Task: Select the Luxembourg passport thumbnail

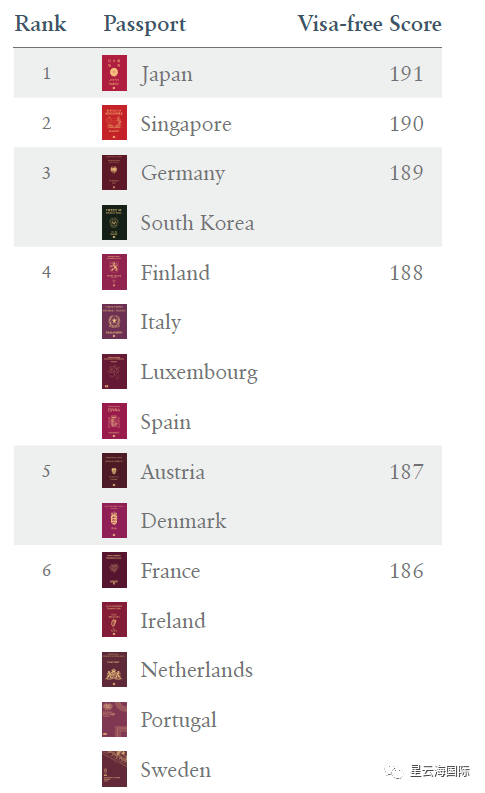Action: click(114, 372)
